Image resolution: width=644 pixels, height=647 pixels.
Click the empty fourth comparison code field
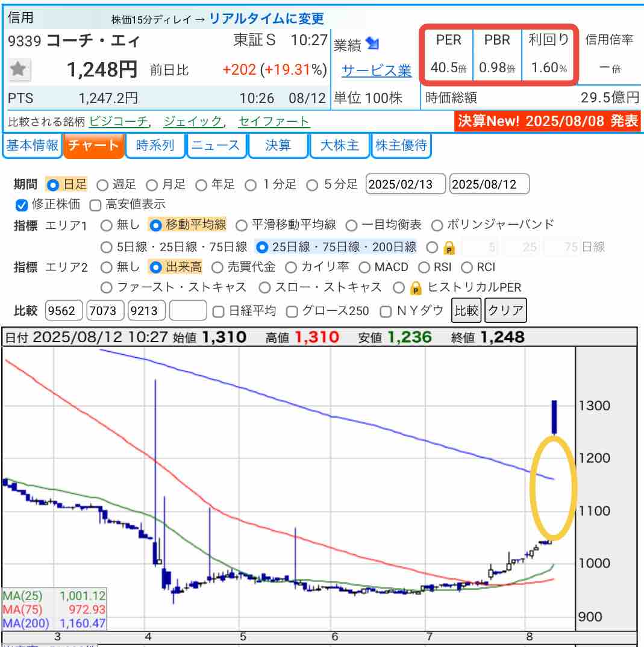(x=188, y=311)
